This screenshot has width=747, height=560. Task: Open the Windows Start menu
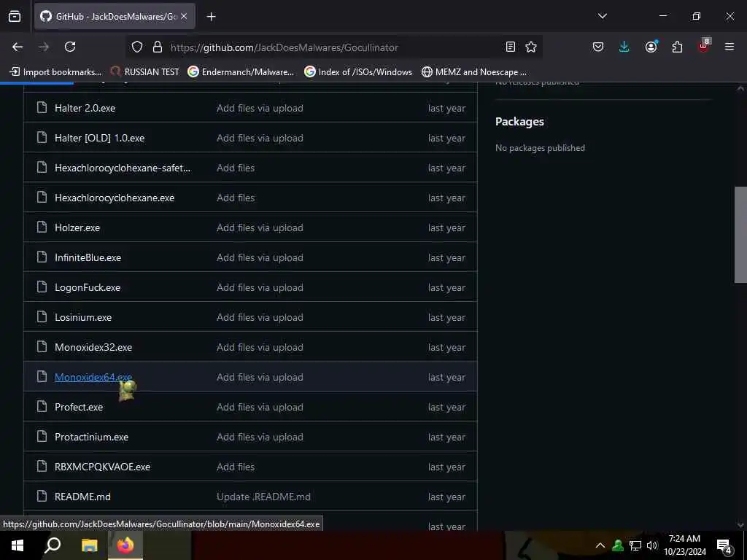pos(18,545)
